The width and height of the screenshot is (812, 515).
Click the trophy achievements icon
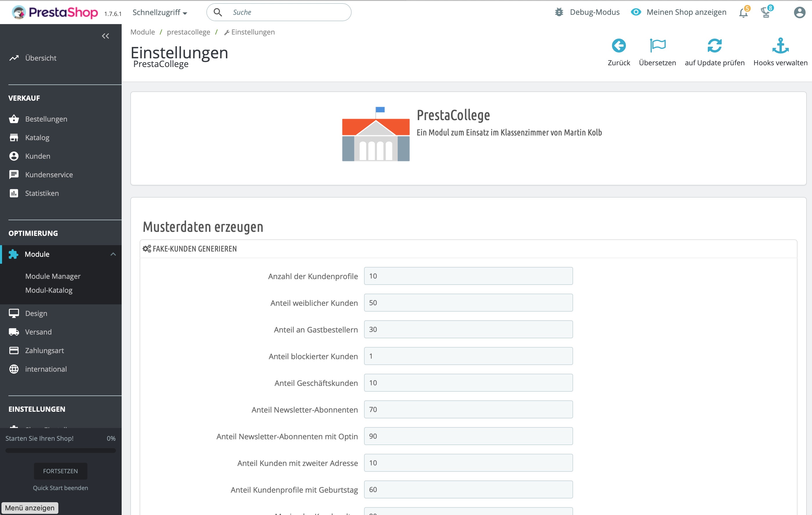tap(766, 13)
